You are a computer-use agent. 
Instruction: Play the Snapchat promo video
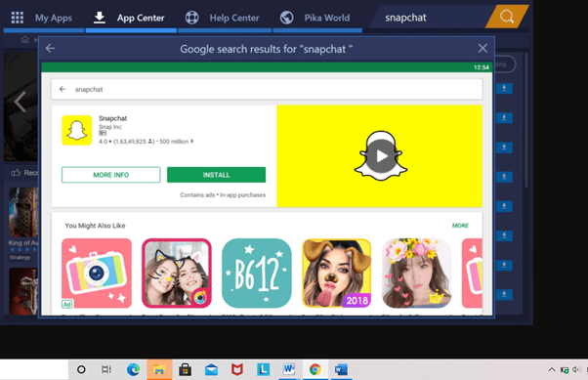tap(381, 156)
